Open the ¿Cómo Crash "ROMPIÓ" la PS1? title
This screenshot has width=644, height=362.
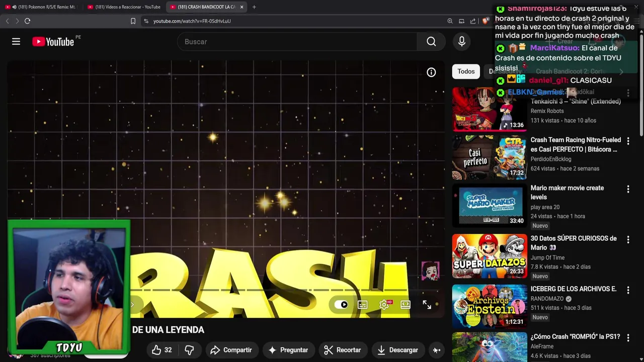[x=575, y=337]
